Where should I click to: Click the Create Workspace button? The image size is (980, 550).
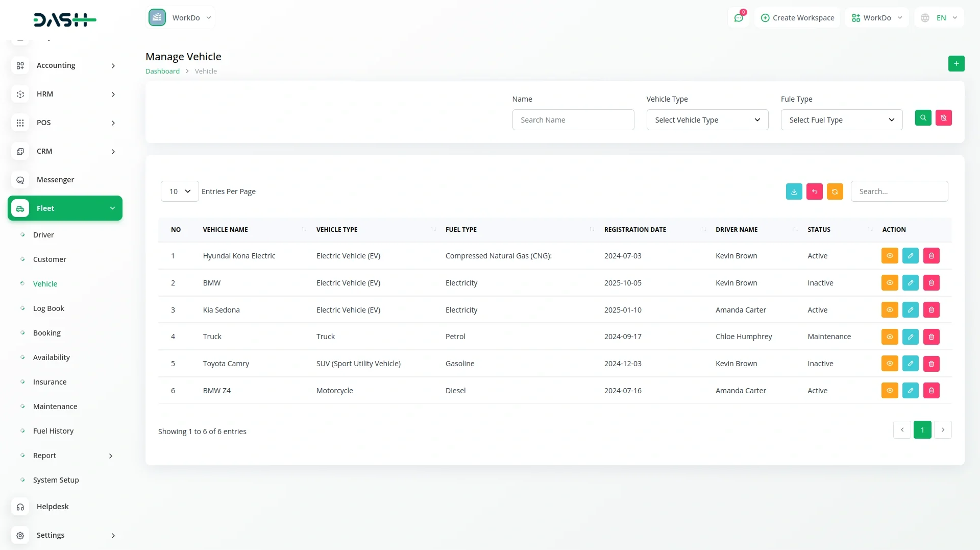pyautogui.click(x=797, y=18)
